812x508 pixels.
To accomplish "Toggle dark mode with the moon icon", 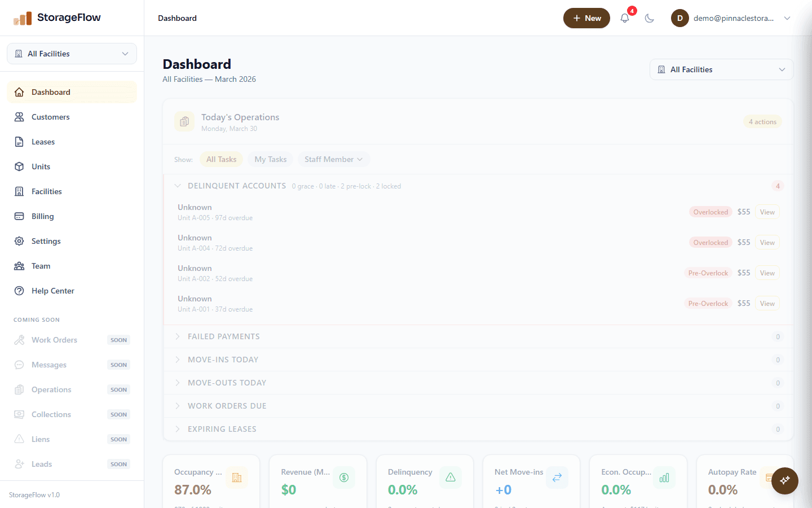I will point(649,18).
